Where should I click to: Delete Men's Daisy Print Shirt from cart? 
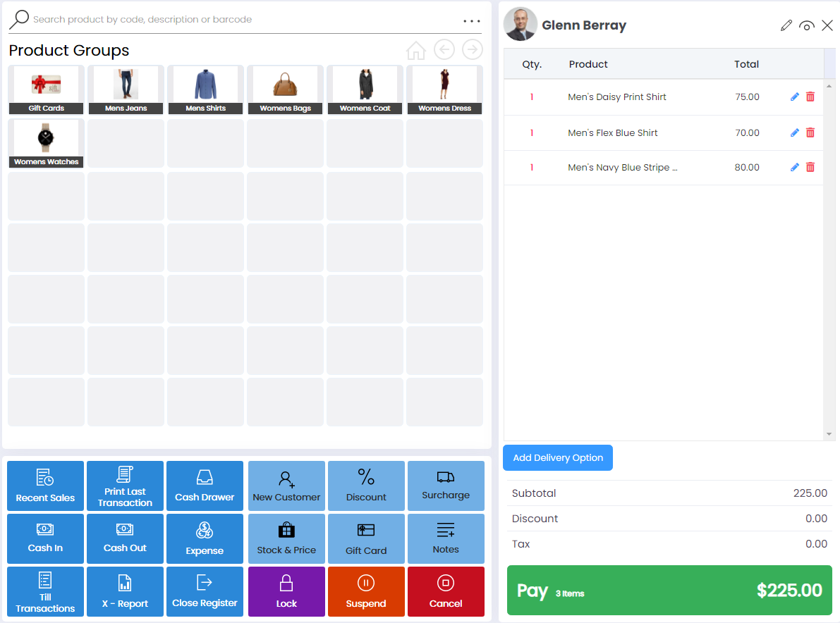810,97
